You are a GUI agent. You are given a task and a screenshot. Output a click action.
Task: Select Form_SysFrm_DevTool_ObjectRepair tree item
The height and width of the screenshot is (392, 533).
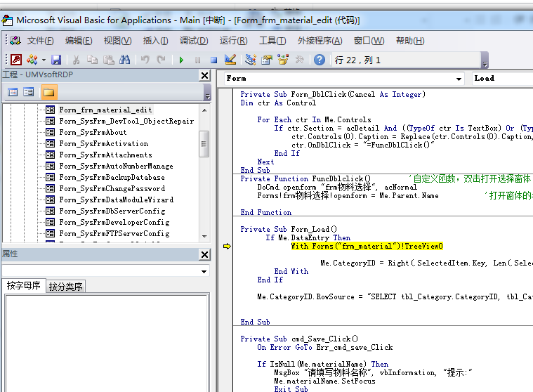[126, 121]
